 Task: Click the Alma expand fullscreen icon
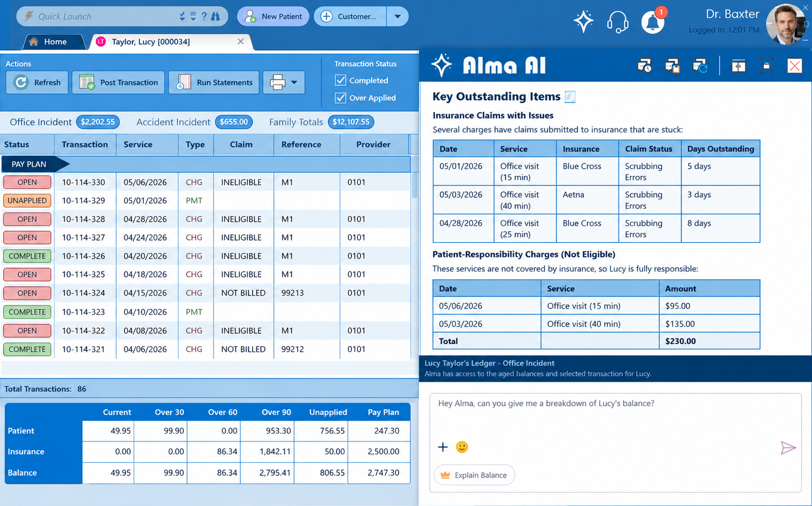pyautogui.click(x=767, y=66)
